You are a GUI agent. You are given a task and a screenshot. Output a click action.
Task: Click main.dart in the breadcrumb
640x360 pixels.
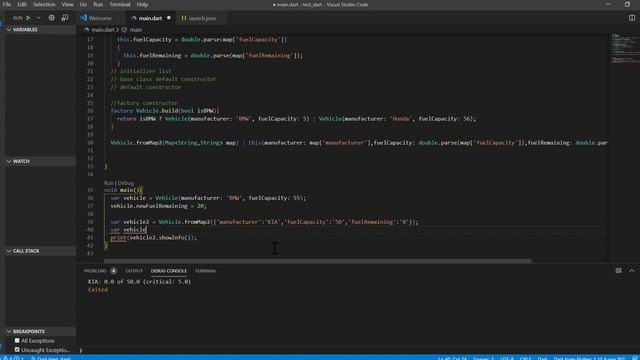pos(102,30)
